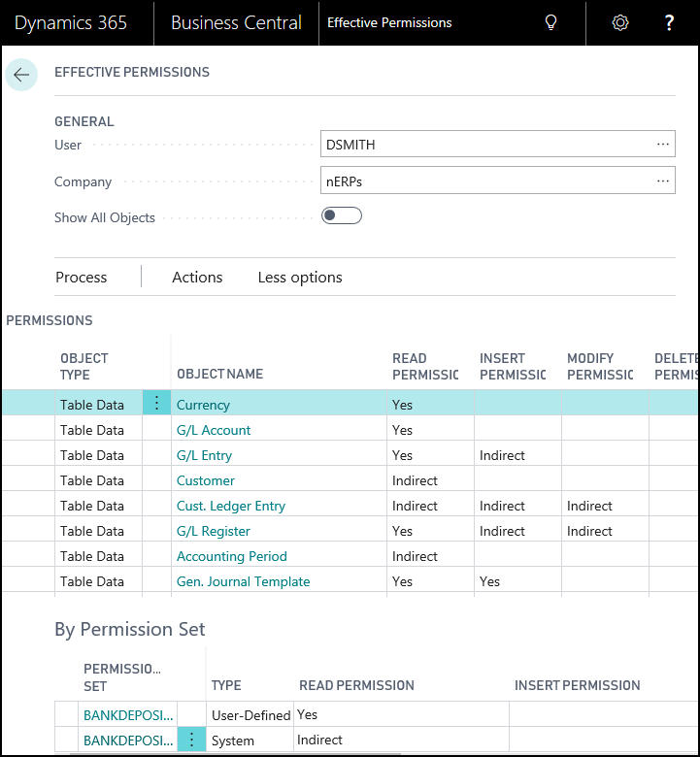Screen dimensions: 700x757
Task: Select the System type cell
Action: click(x=250, y=741)
